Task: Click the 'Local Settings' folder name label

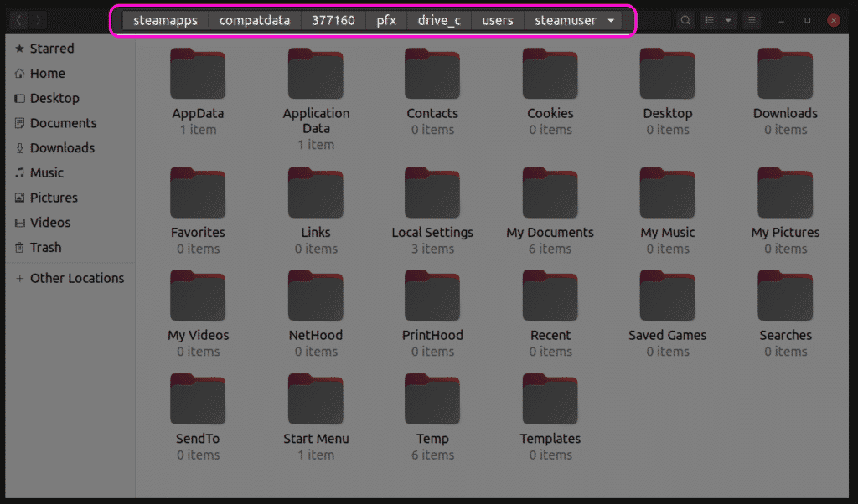Action: [432, 232]
